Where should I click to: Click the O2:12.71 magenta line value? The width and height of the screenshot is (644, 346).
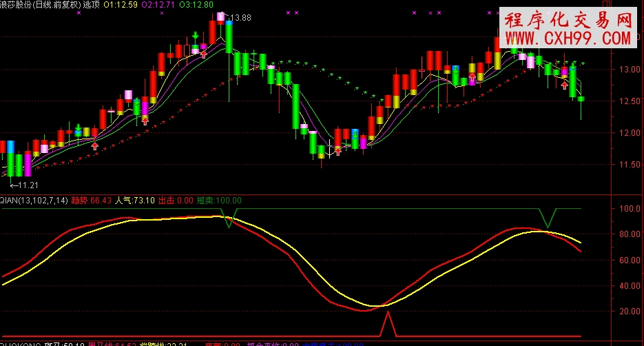pyautogui.click(x=158, y=5)
